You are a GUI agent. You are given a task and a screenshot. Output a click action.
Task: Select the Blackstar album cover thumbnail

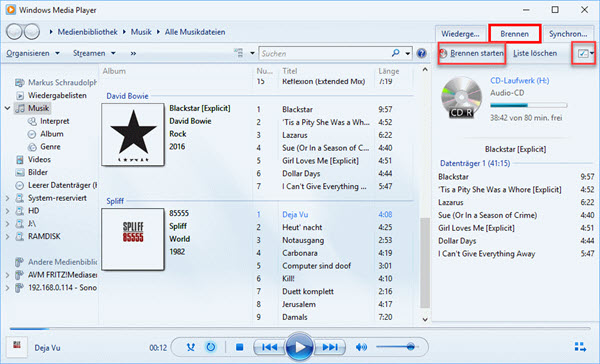pyautogui.click(x=133, y=134)
